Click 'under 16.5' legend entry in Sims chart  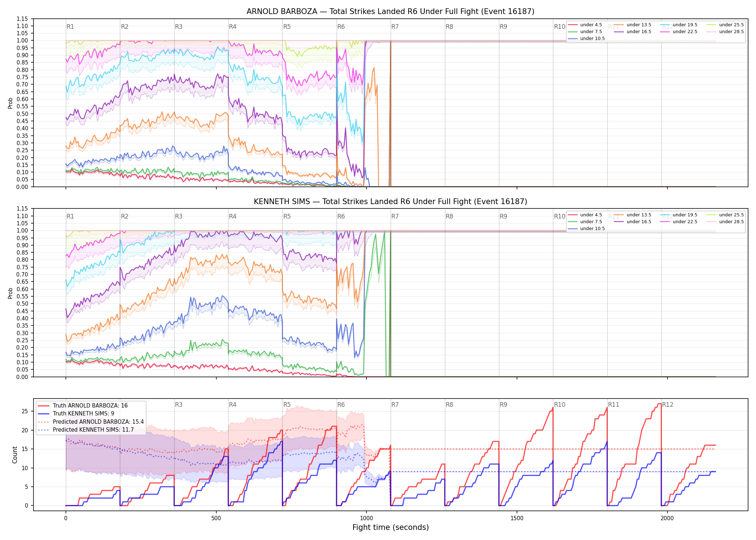click(x=633, y=222)
